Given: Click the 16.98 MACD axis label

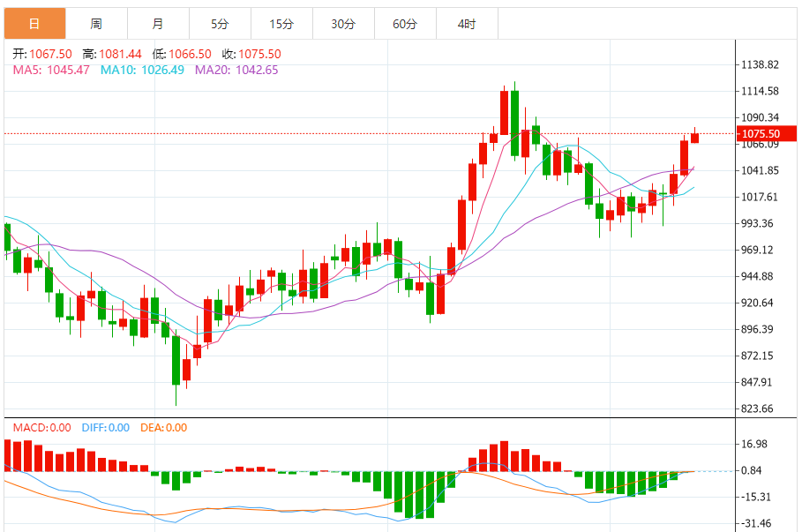Looking at the screenshot, I should point(754,444).
